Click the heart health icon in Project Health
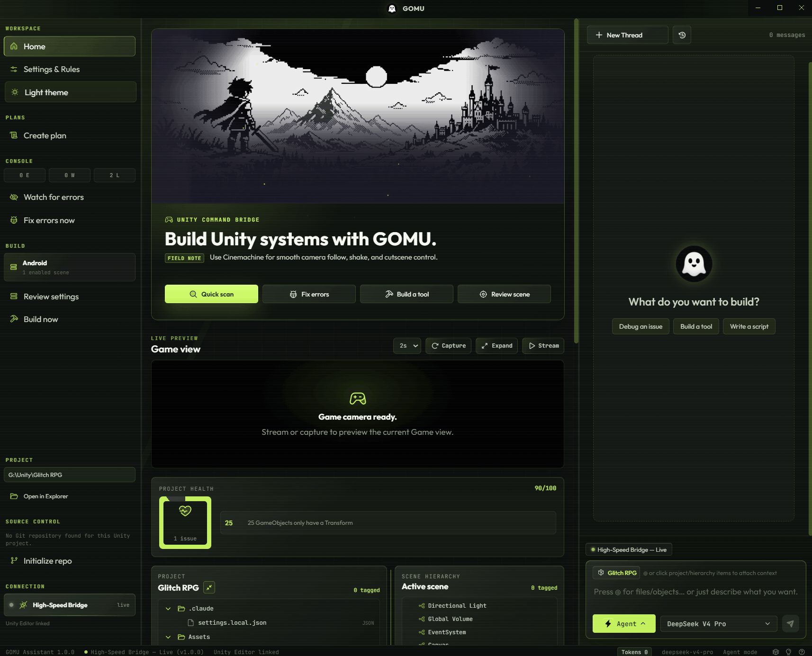The image size is (812, 656). click(x=185, y=511)
